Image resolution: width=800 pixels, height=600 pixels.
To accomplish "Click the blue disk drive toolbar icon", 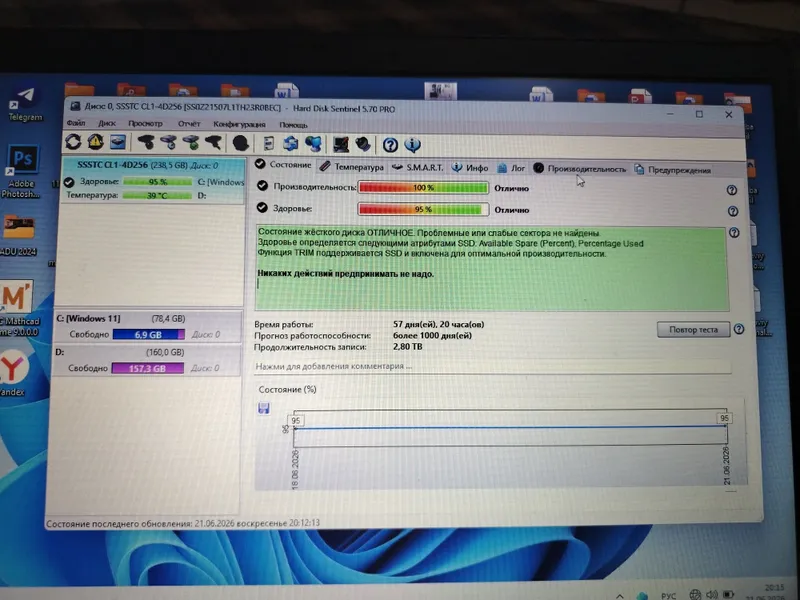I will 118,142.
